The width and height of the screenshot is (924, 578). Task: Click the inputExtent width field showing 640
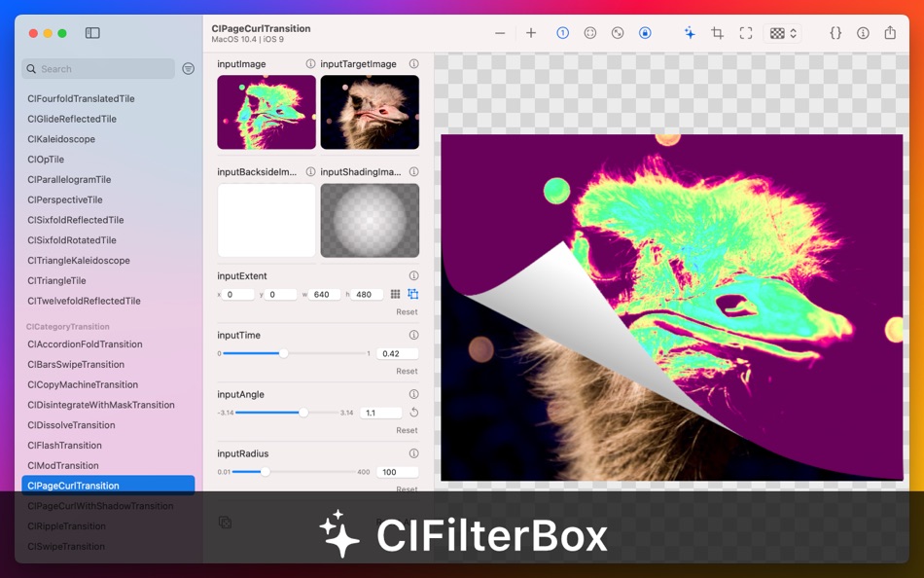[325, 294]
